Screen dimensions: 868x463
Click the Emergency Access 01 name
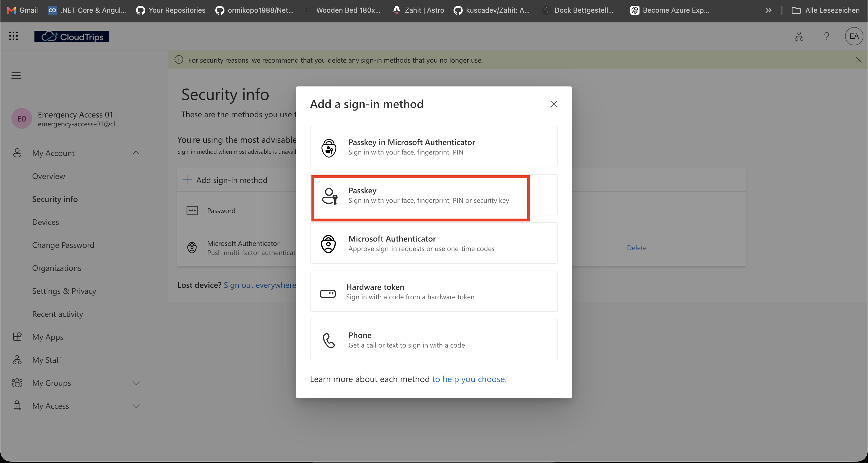75,115
